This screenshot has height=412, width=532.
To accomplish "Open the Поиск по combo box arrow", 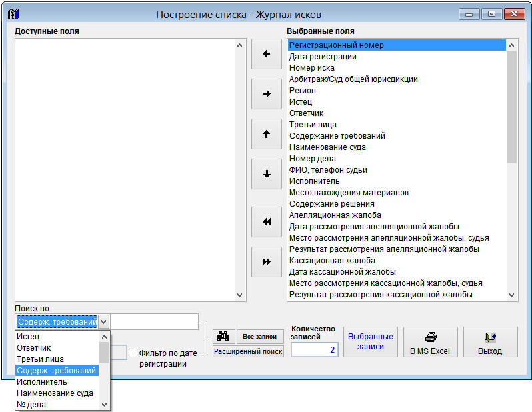I will [x=104, y=321].
